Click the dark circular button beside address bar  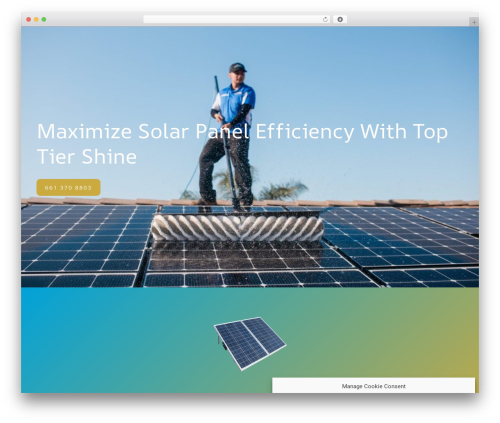pos(340,19)
